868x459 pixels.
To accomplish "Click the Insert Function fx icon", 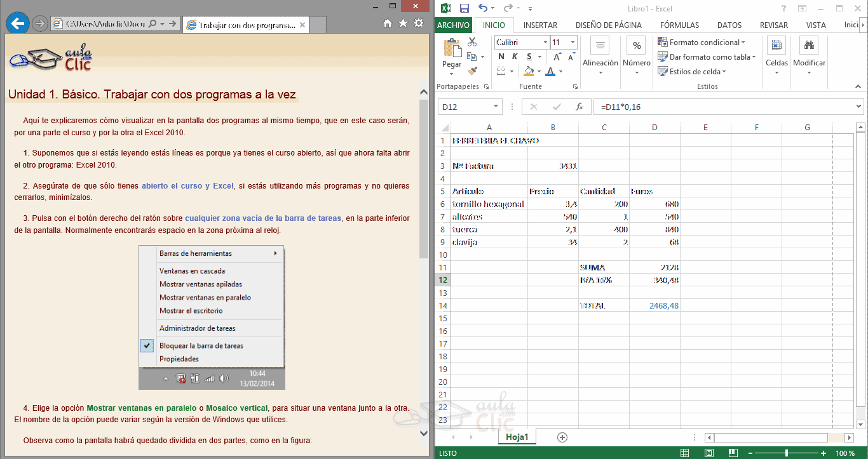I will (x=579, y=107).
